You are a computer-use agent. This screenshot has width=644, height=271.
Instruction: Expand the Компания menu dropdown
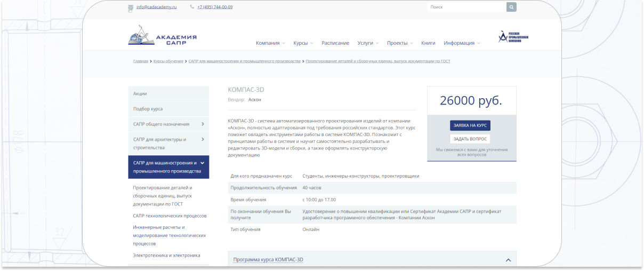click(270, 43)
